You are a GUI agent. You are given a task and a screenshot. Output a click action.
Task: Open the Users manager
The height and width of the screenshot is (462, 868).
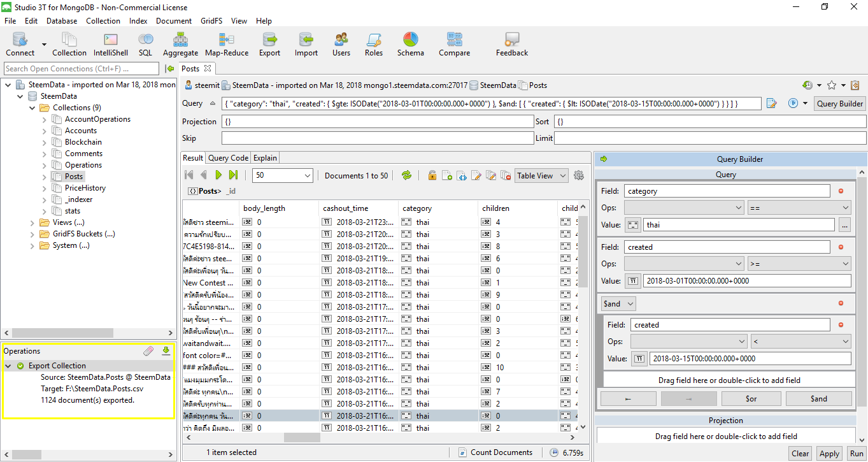tap(341, 45)
